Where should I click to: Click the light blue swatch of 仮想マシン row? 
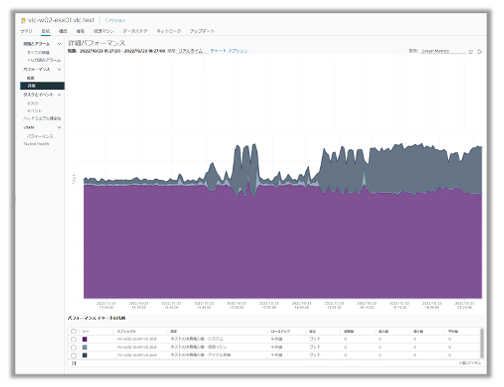tap(85, 347)
